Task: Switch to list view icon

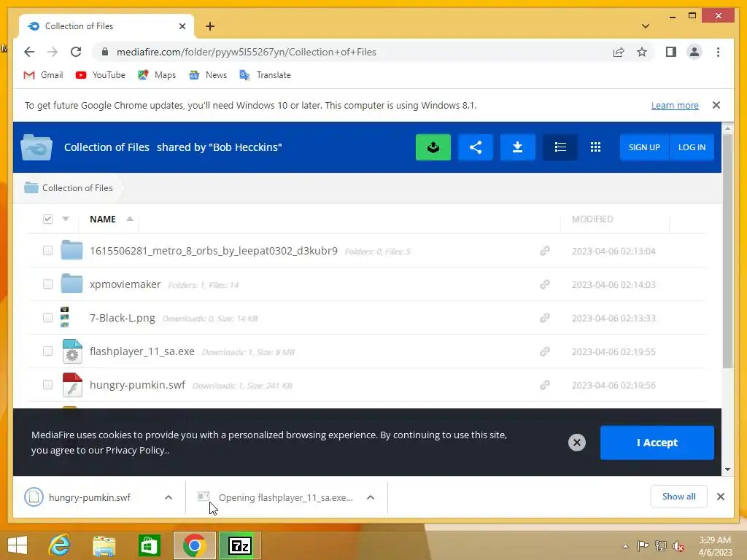Action: (560, 147)
